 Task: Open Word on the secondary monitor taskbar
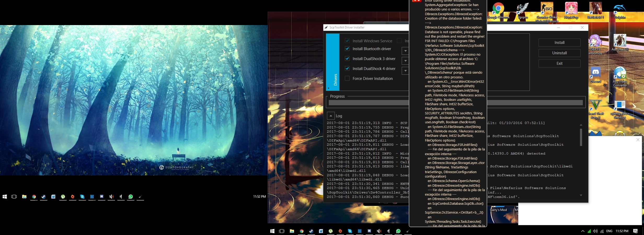pos(53,197)
